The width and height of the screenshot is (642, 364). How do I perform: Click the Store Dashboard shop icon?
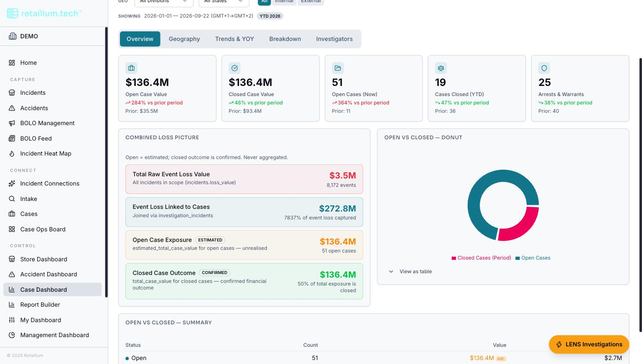click(x=12, y=259)
